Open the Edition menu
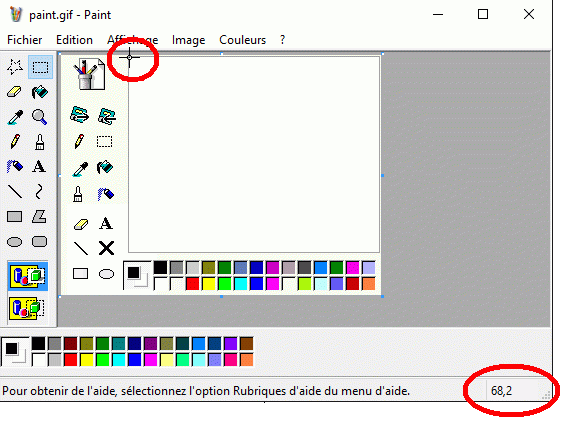The image size is (575, 423). [x=74, y=40]
